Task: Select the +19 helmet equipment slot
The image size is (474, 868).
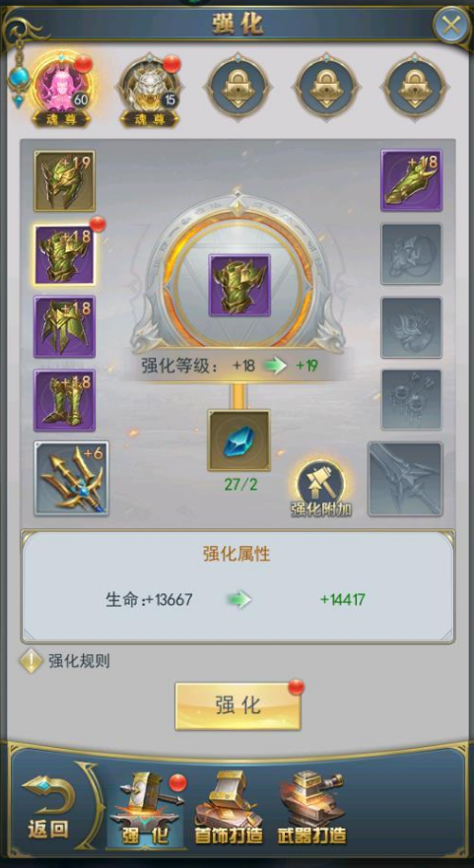Action: [64, 180]
